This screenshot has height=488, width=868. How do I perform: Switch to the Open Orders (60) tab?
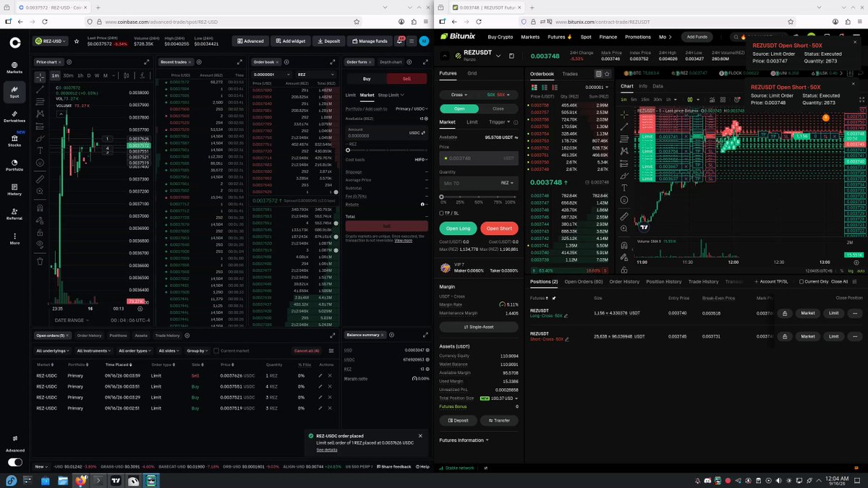tap(584, 281)
